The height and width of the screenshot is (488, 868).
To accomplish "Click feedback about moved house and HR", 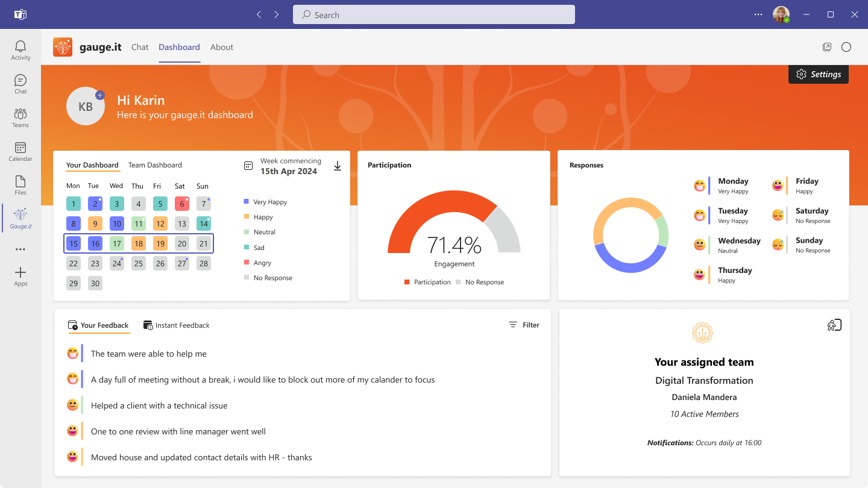I will (x=201, y=457).
